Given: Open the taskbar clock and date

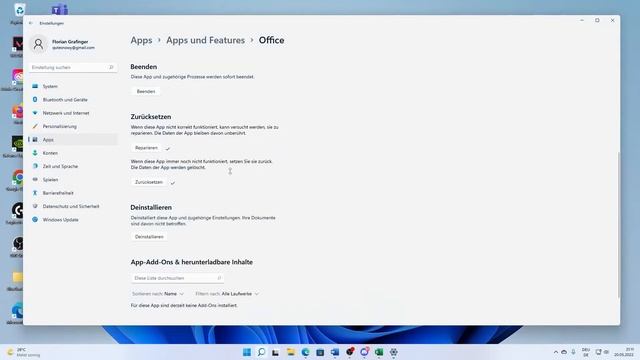Looking at the screenshot, I should [x=624, y=352].
